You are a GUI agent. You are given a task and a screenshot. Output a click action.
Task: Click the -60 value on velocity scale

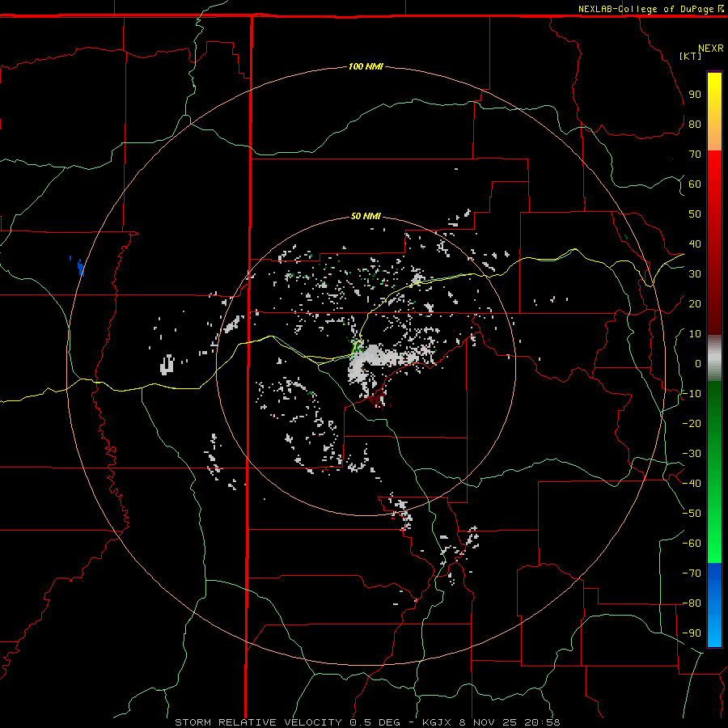click(692, 544)
